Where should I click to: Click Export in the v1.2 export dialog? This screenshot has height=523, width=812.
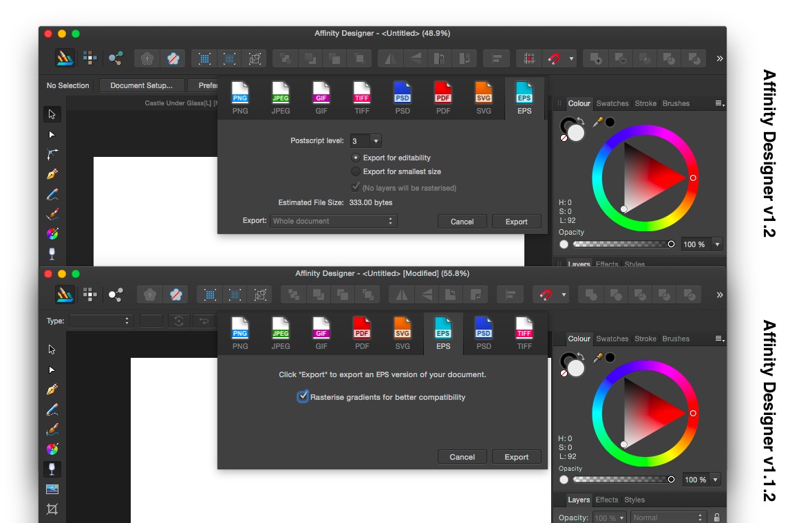click(x=516, y=222)
